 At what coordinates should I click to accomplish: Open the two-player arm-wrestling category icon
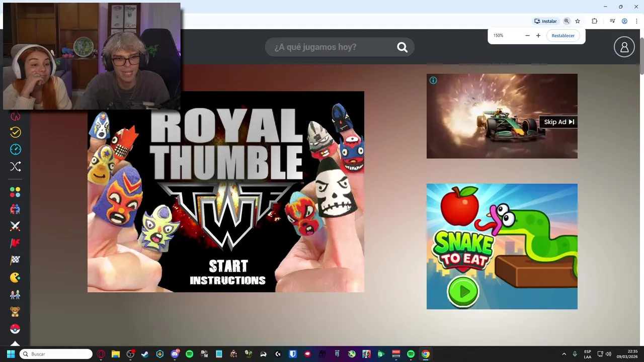click(x=15, y=210)
